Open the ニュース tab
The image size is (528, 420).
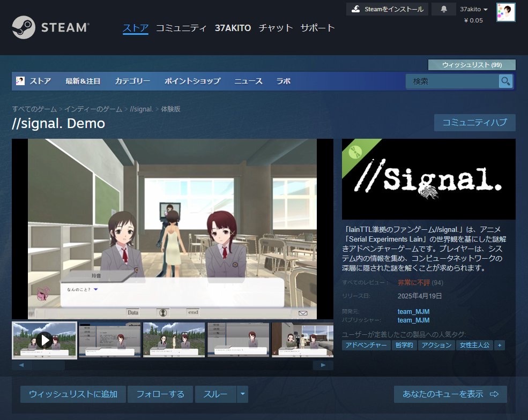248,81
